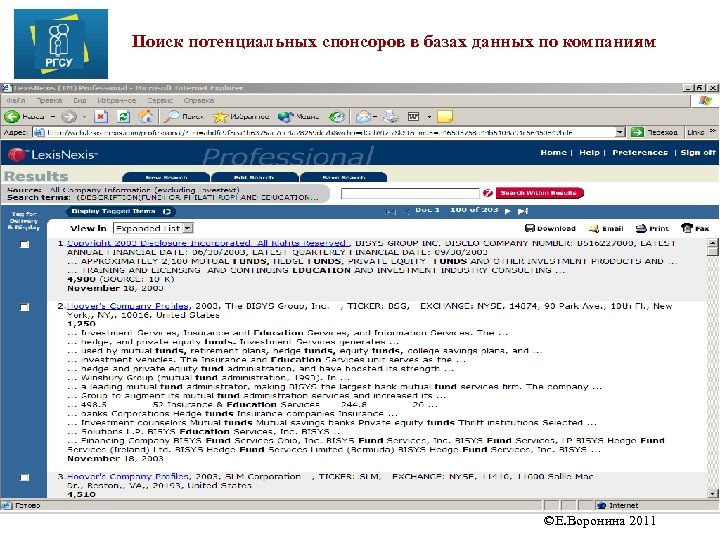
Task: Click the Edit with Word icon
Action: (413, 117)
